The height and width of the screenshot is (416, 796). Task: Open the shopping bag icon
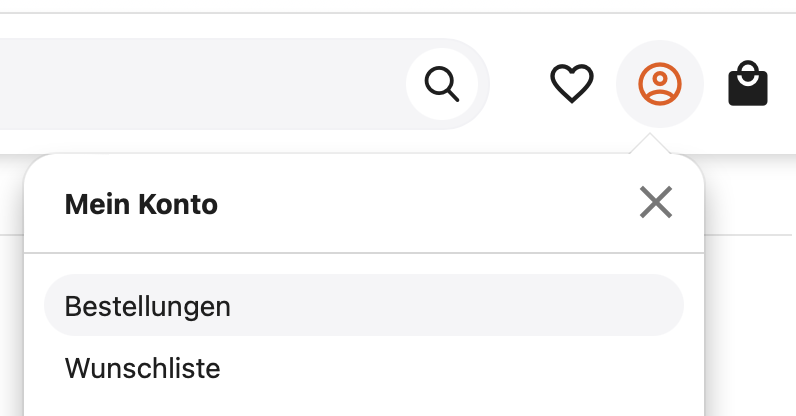coord(748,83)
